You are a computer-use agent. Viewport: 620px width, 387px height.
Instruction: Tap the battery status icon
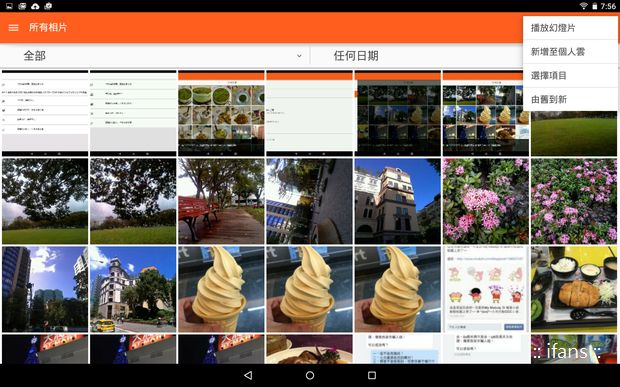594,6
